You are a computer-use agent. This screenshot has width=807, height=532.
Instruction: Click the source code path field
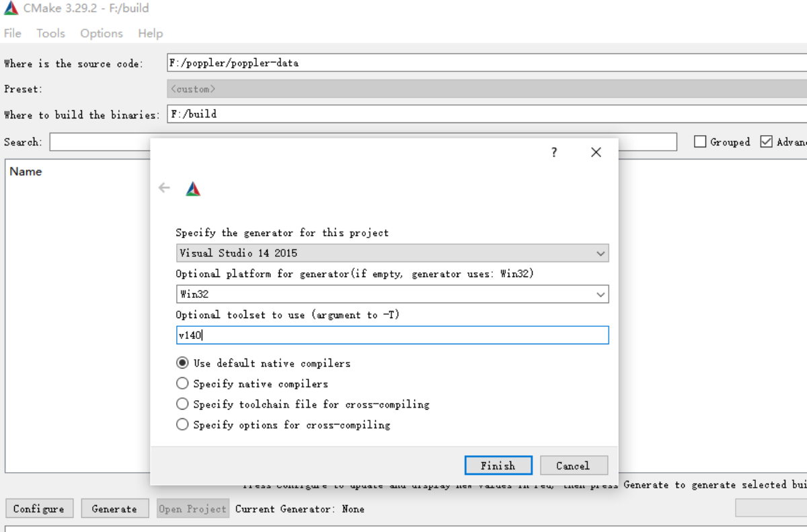(x=484, y=63)
